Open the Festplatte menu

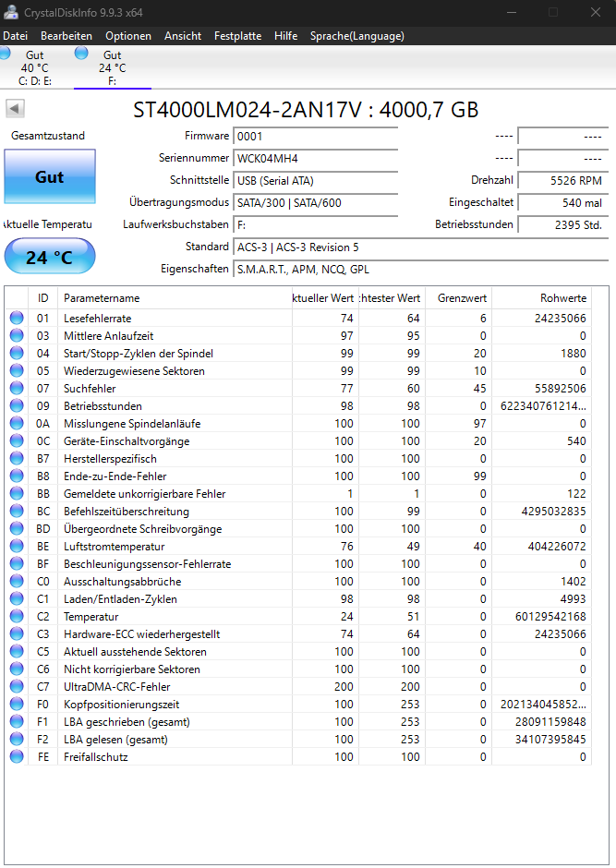click(238, 36)
